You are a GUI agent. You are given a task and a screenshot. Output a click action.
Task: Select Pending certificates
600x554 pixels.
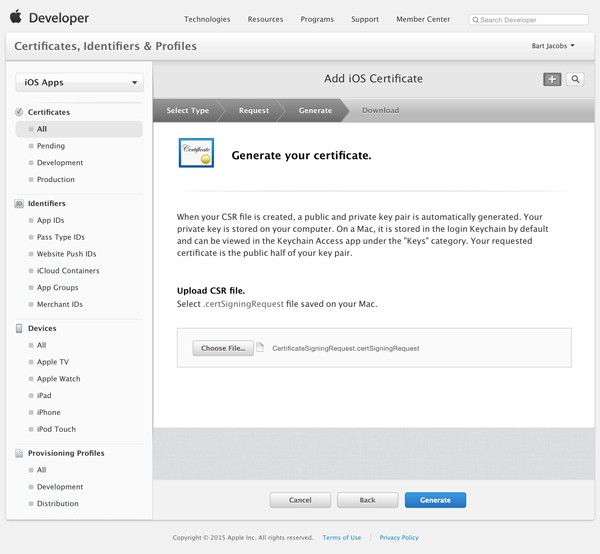(x=51, y=146)
